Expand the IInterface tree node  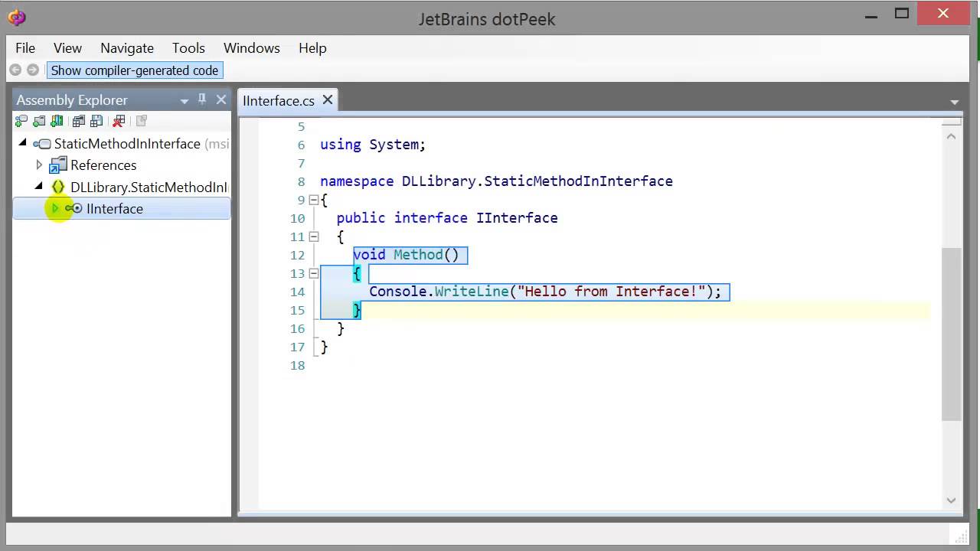click(x=55, y=208)
